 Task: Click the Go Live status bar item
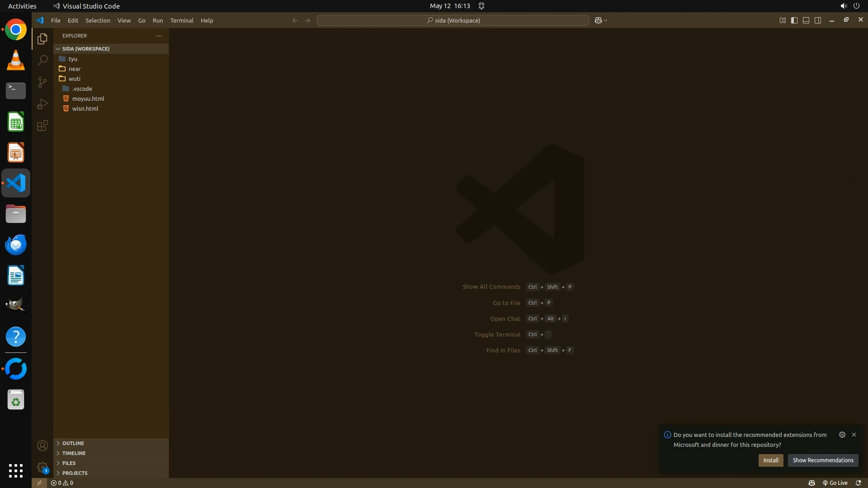point(835,483)
